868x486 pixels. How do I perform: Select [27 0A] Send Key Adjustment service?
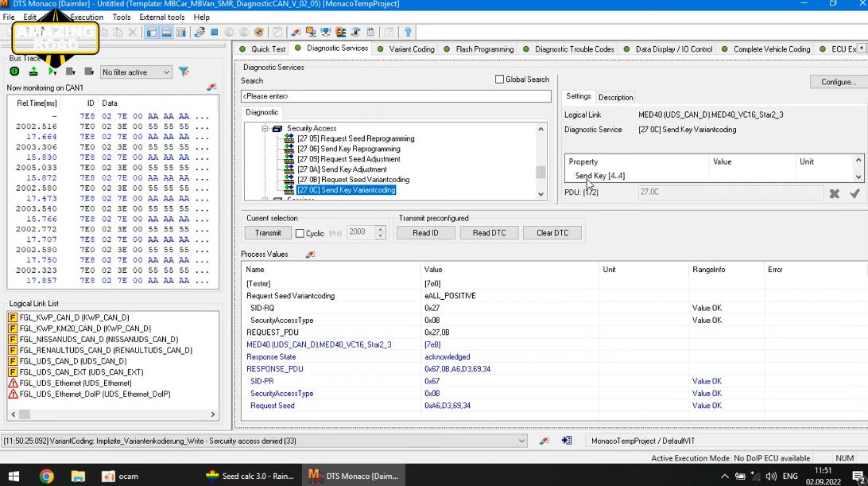pos(342,169)
